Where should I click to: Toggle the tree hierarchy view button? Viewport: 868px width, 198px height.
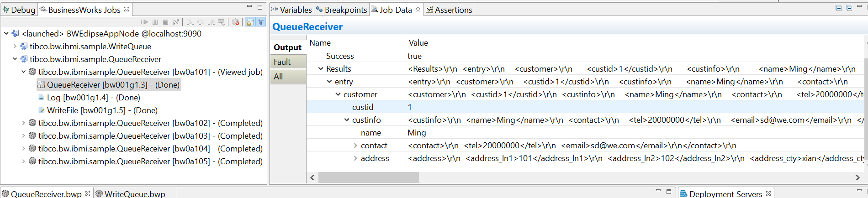[261, 22]
